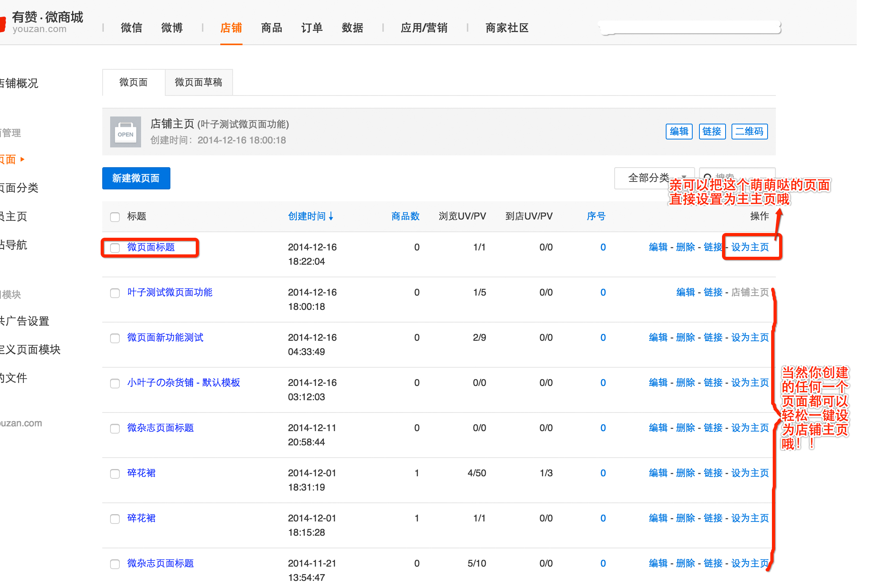
Task: Click the search input field
Action: [737, 178]
